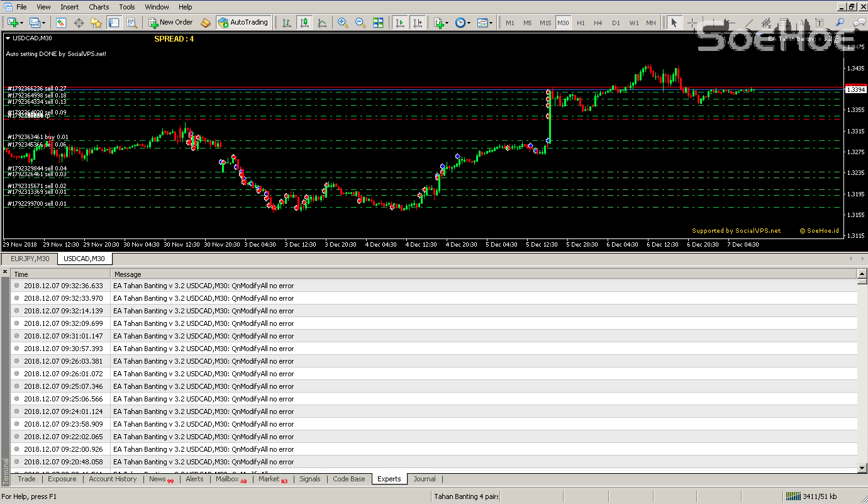Viewport: 868px width, 504px height.
Task: Expand the Templates dropdown
Action: [491, 22]
